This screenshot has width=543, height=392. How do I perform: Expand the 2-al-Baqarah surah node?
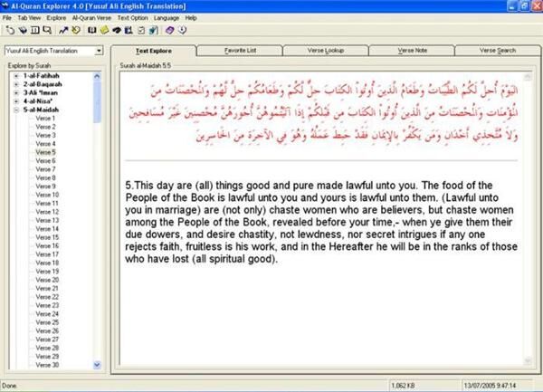[x=16, y=84]
